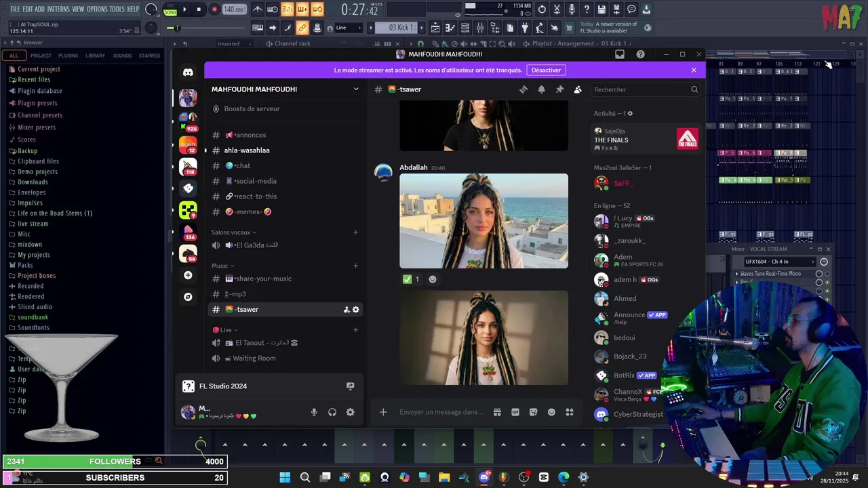Join the Waiting Room voice channel
The image size is (868, 488).
[285, 359]
